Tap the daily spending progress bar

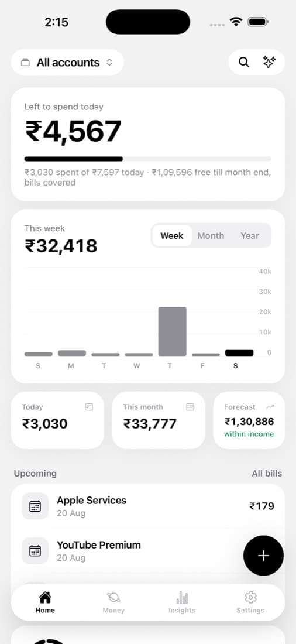point(148,159)
